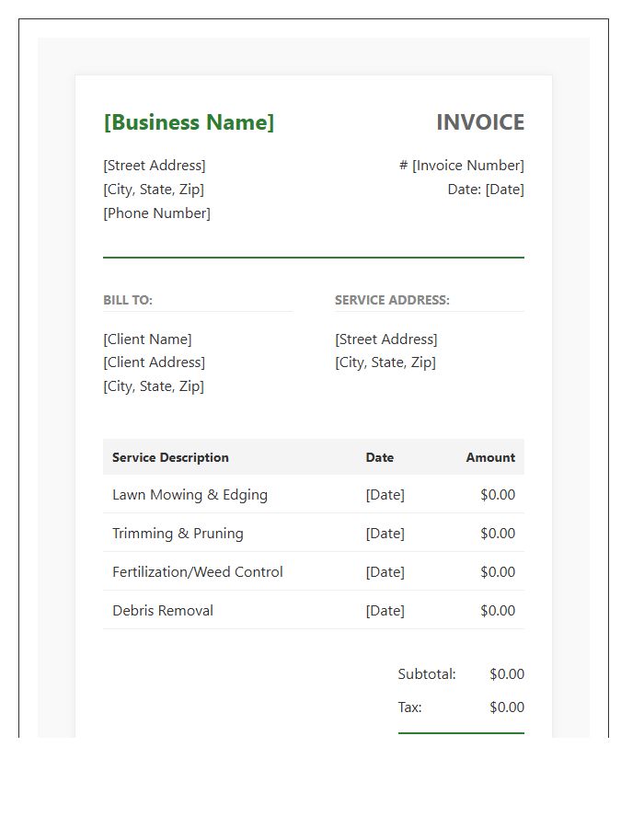Click the Trimming & Pruning row
644x828 pixels.
314,533
